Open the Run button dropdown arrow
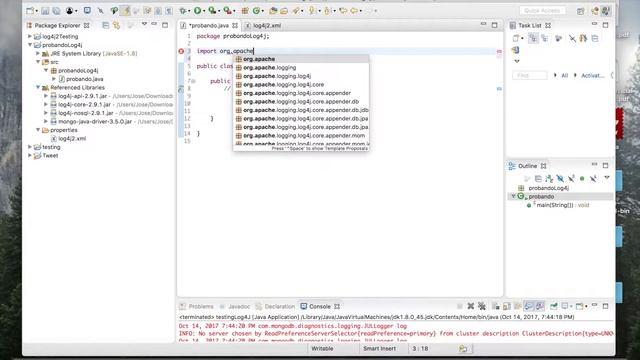 click(x=204, y=11)
